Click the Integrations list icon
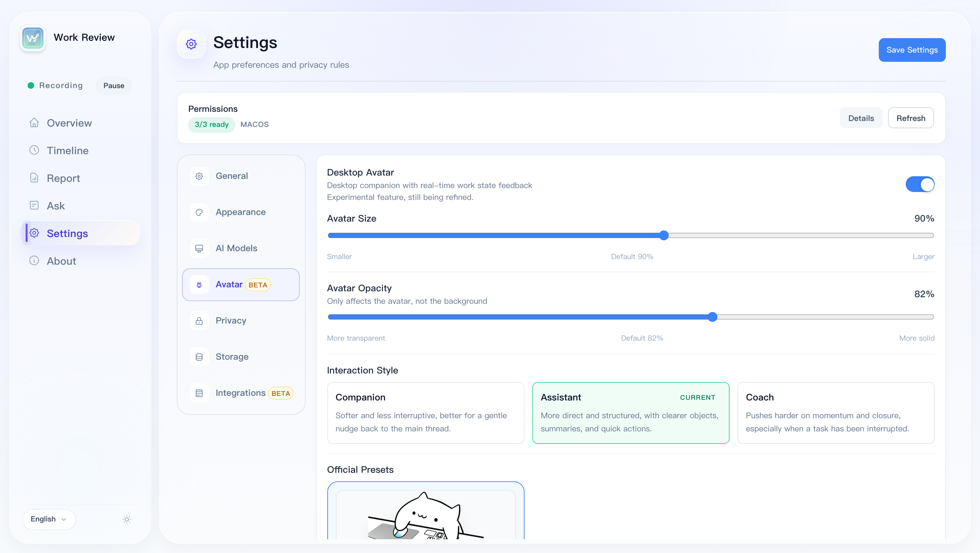Screen dimensions: 980x553 click(199, 393)
